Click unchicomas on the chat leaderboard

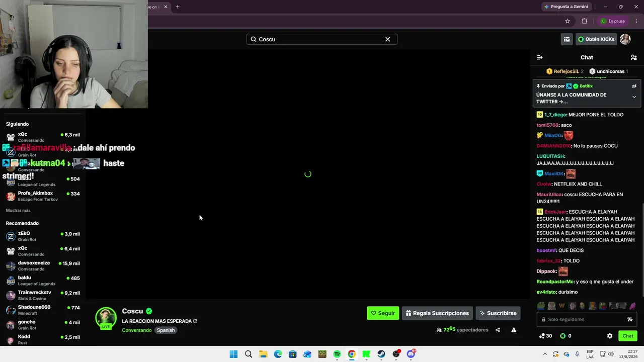[608, 71]
